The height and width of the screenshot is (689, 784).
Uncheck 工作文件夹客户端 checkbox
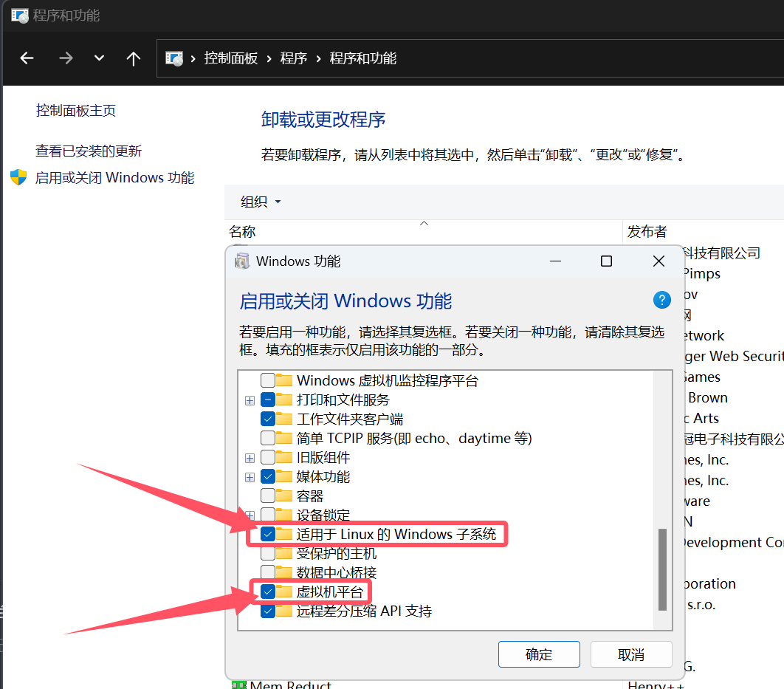click(x=268, y=419)
